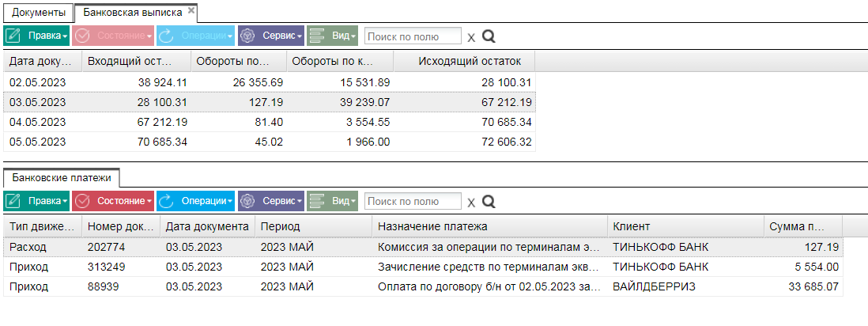Image resolution: width=868 pixels, height=326 pixels.
Task: Sort by Исходящий остаток column header
Action: pyautogui.click(x=470, y=61)
